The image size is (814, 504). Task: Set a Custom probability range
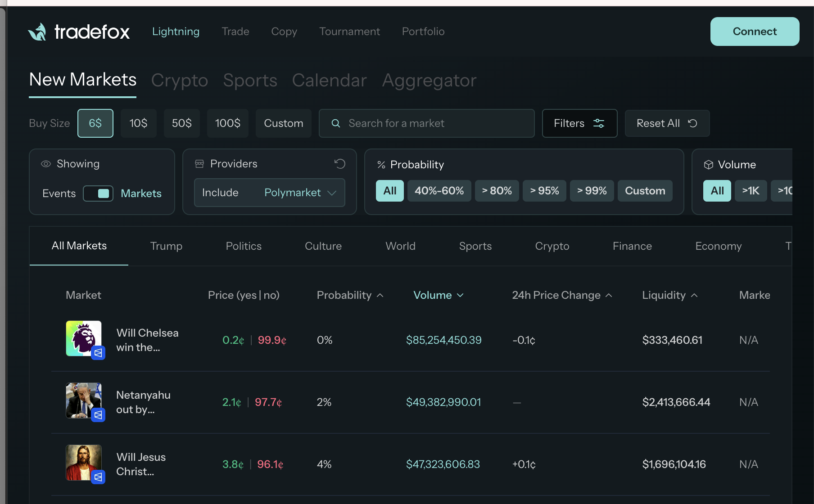click(x=645, y=190)
